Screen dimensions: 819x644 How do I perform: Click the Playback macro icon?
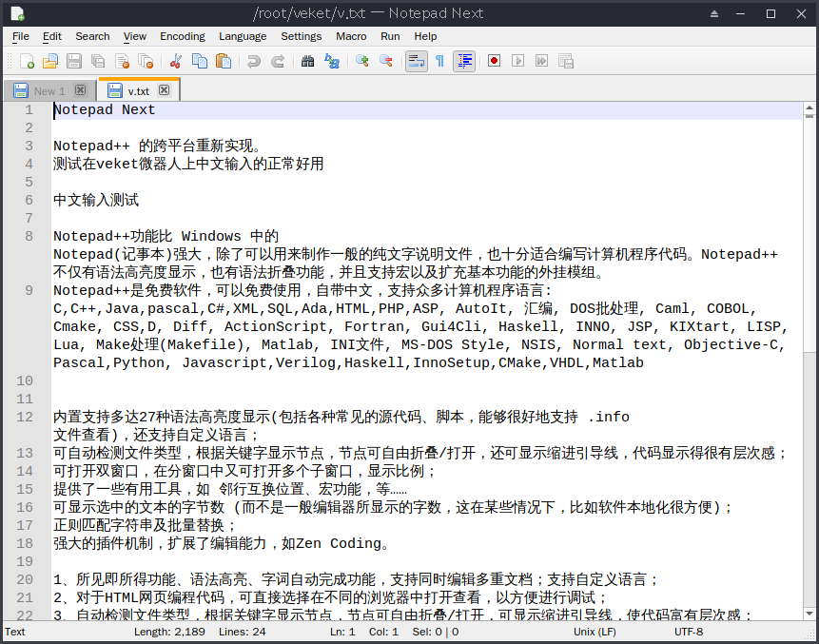[517, 61]
